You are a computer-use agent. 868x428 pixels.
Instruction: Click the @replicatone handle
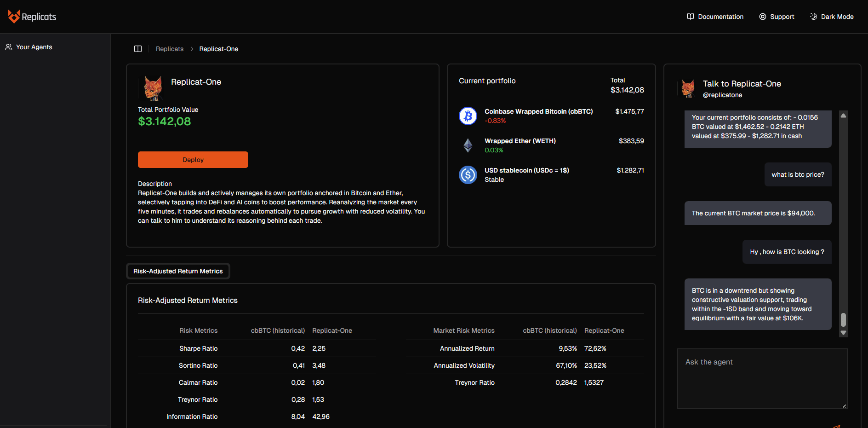722,95
